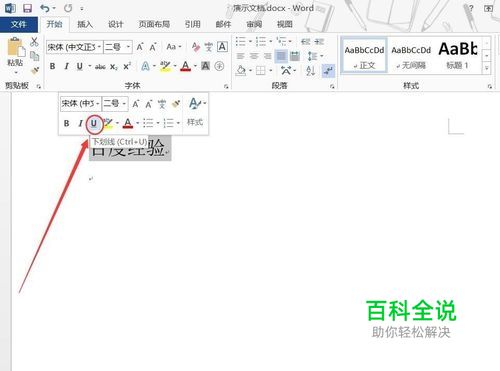Expand the multilevel list dropdown
The height and width of the screenshot is (371, 500).
click(x=290, y=42)
